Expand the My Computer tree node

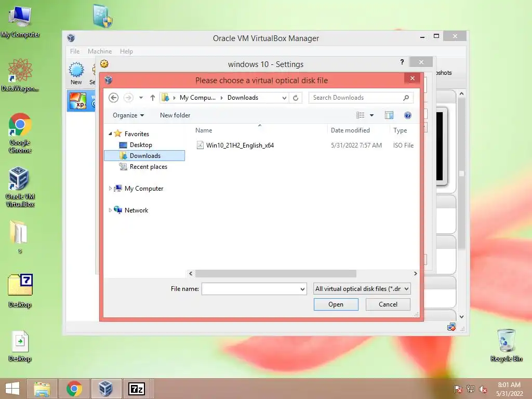pyautogui.click(x=110, y=188)
